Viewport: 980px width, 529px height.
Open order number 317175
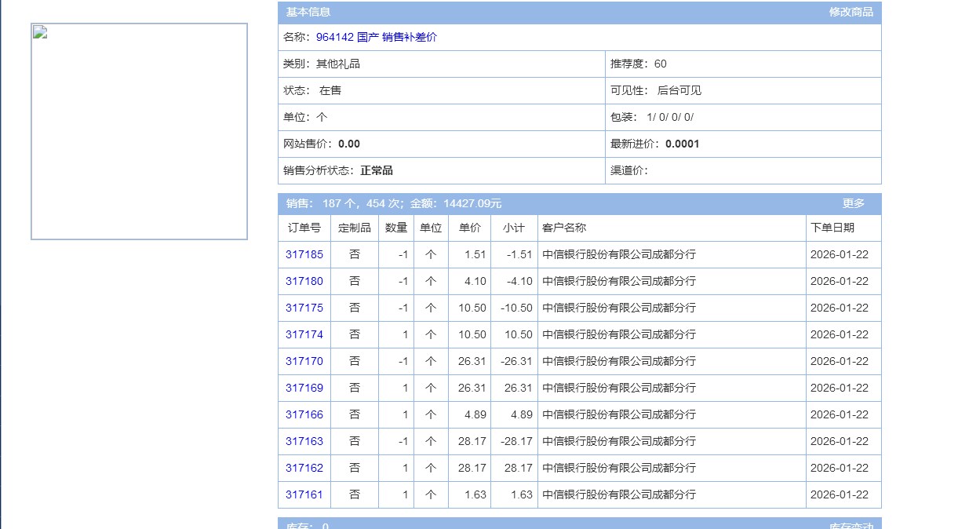[x=304, y=308]
